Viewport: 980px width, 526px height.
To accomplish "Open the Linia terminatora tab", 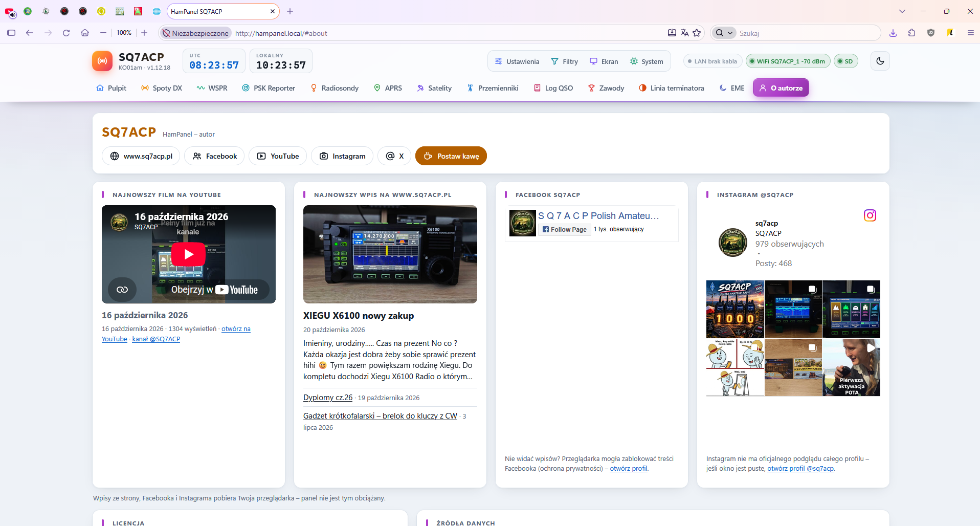I will 672,88.
